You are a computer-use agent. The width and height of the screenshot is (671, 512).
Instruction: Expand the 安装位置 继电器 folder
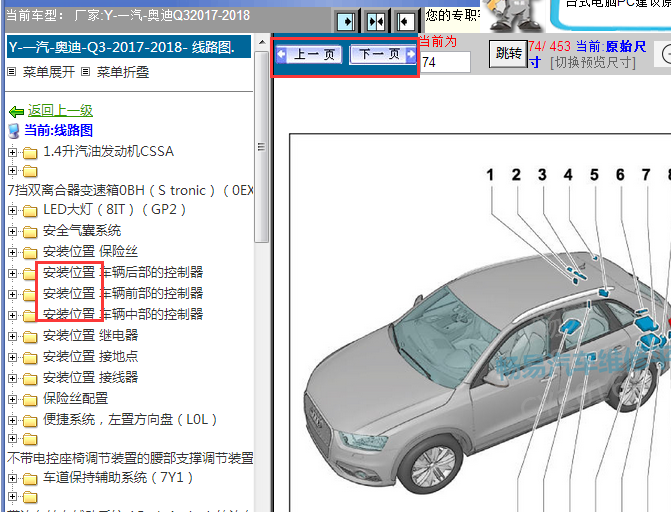[12, 336]
